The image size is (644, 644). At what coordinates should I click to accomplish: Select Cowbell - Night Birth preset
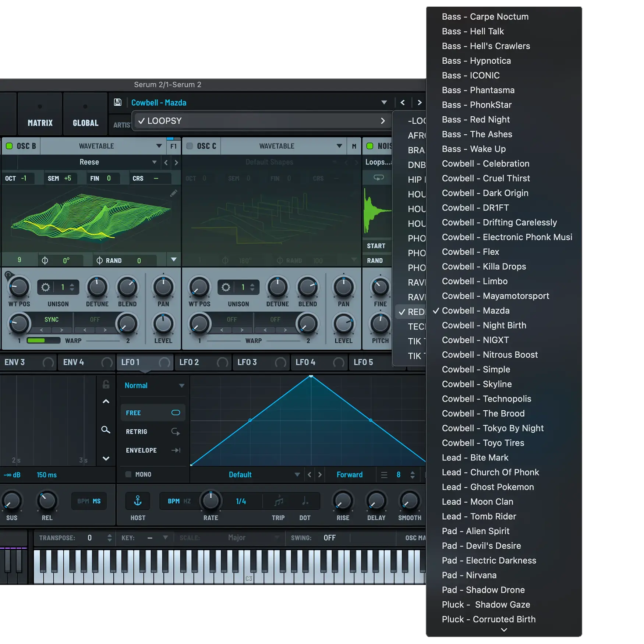(x=484, y=325)
